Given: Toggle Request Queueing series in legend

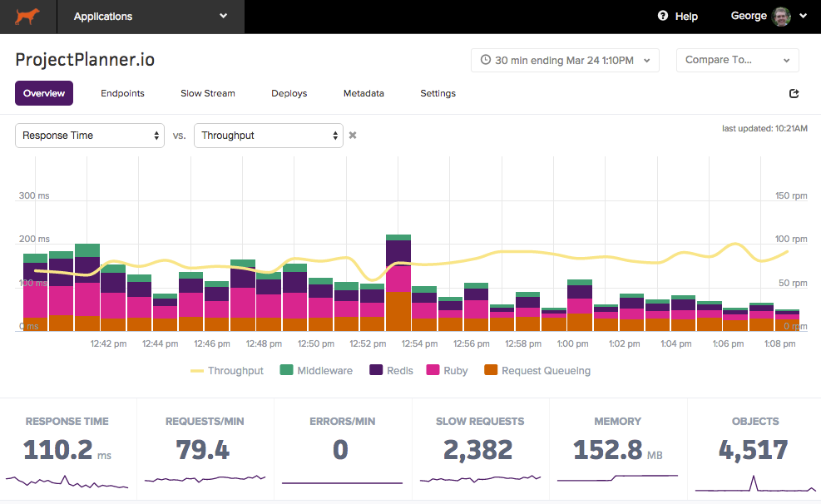Looking at the screenshot, I should [x=537, y=370].
